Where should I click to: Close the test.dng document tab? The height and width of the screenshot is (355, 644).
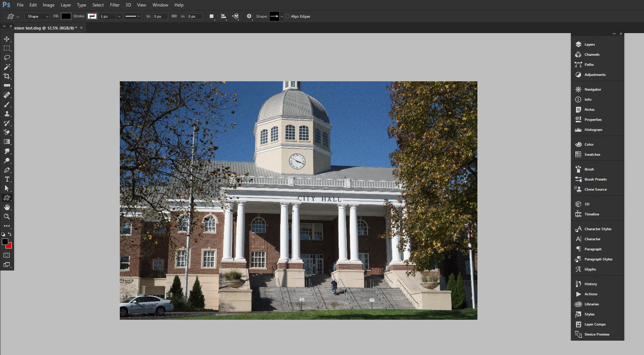(x=81, y=28)
